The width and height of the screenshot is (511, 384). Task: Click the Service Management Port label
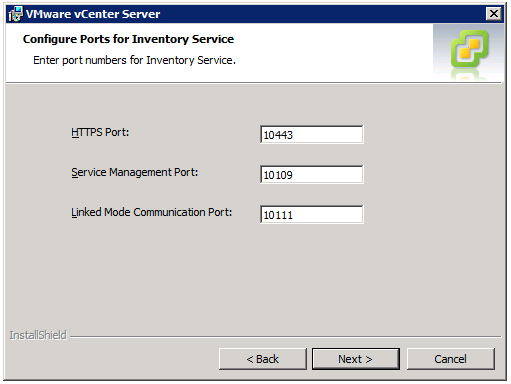pos(135,172)
